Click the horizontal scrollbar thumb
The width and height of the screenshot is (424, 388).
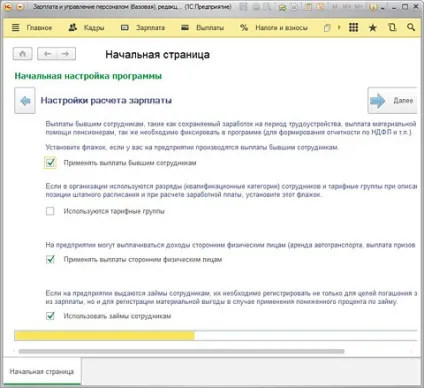coord(182,351)
